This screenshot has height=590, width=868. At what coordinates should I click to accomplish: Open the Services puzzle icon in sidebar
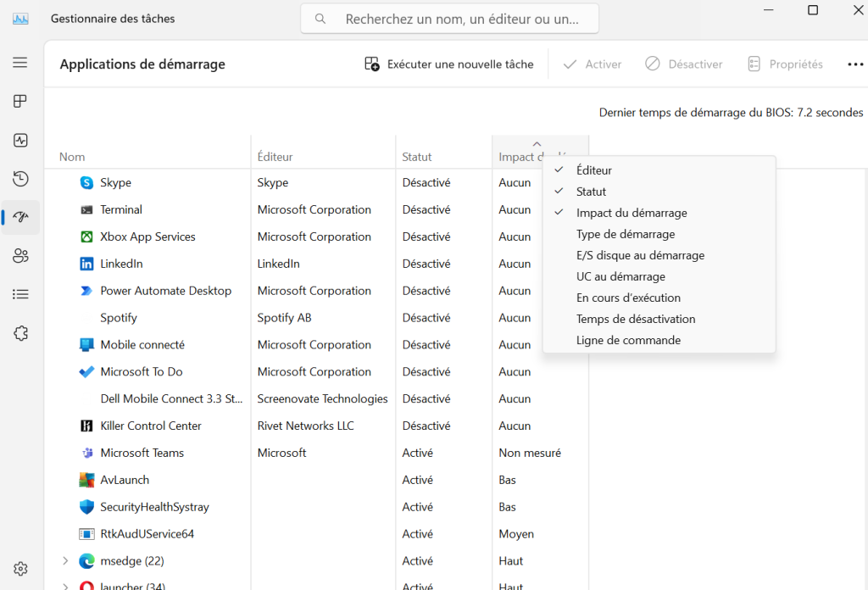20,333
